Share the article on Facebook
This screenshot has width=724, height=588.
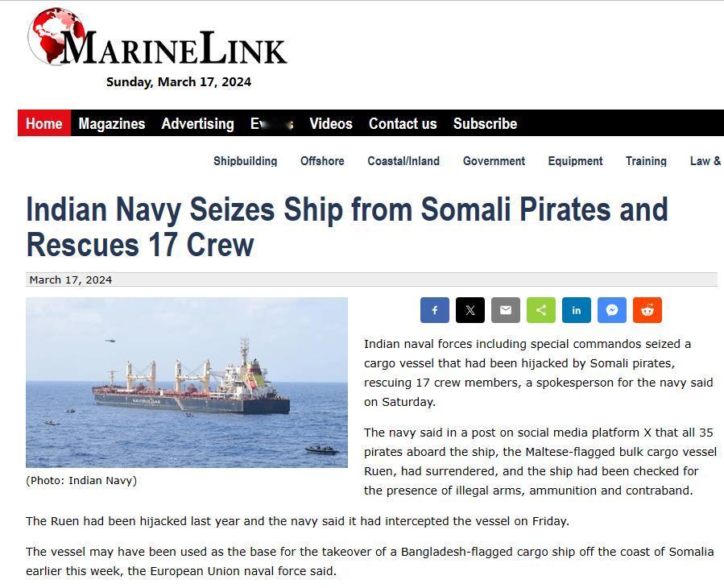pos(435,310)
